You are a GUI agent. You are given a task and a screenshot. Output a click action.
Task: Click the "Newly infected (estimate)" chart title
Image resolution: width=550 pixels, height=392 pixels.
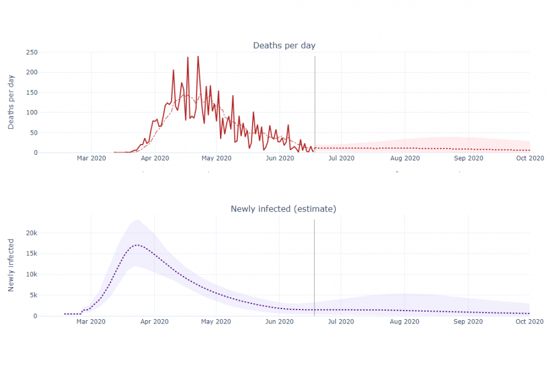click(283, 209)
